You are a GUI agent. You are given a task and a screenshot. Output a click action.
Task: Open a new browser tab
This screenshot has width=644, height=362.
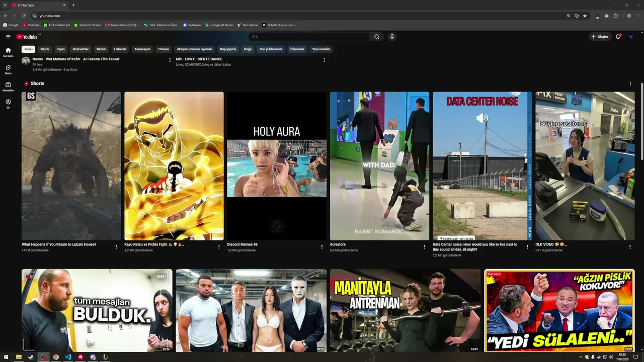pos(73,5)
